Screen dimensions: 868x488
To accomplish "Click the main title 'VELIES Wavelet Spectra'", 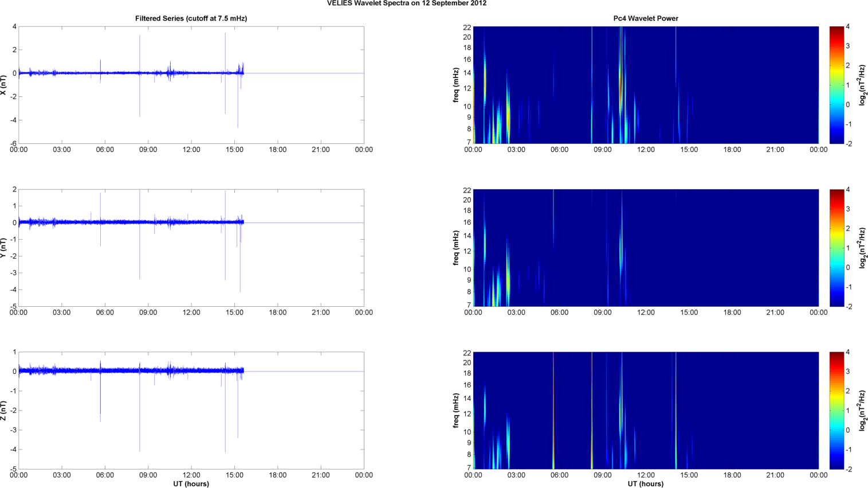I will (406, 3).
